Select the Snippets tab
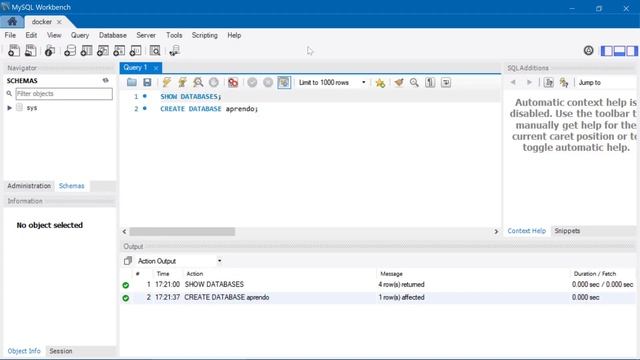This screenshot has width=640, height=360. pyautogui.click(x=567, y=231)
